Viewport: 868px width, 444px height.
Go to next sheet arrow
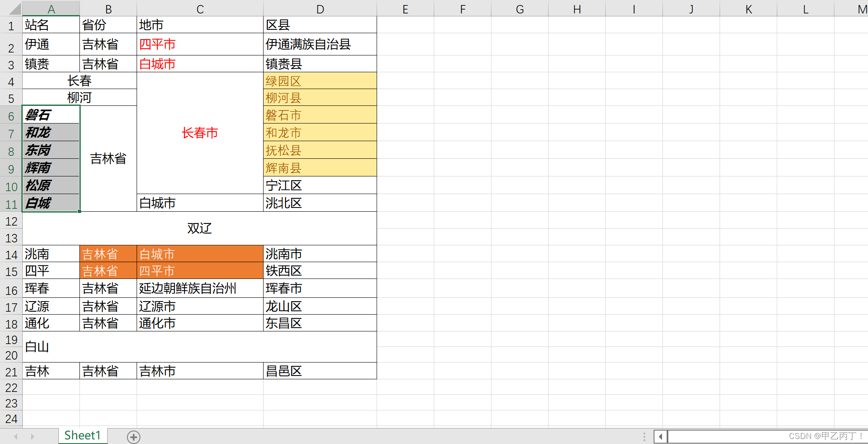pyautogui.click(x=32, y=436)
